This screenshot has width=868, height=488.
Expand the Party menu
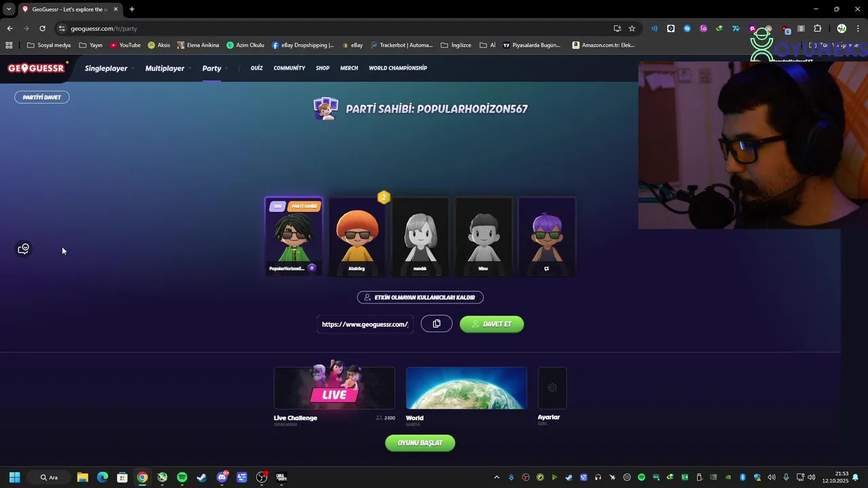tap(214, 68)
